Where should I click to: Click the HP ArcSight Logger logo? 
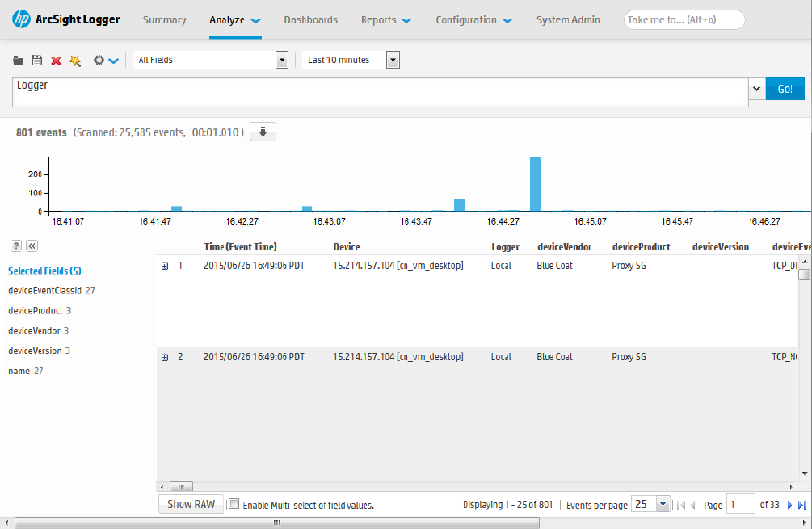[x=65, y=19]
